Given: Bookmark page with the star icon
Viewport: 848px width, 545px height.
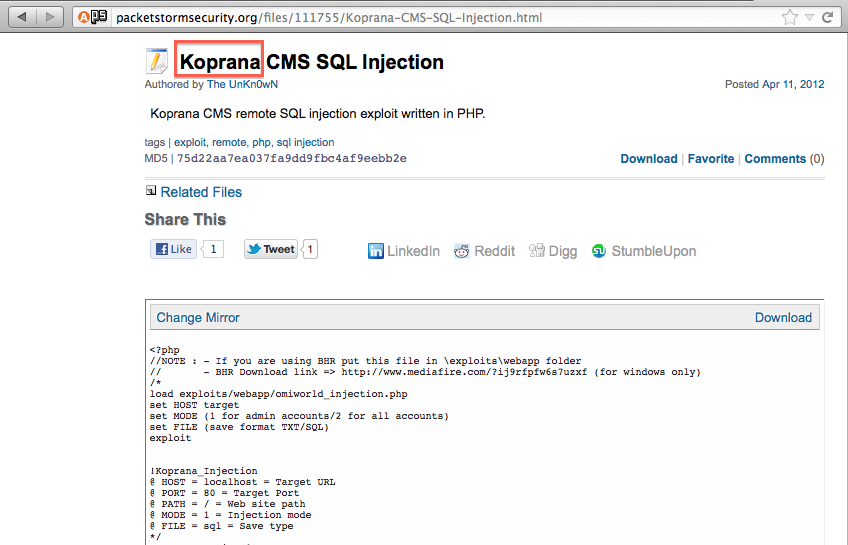Looking at the screenshot, I should (x=790, y=17).
